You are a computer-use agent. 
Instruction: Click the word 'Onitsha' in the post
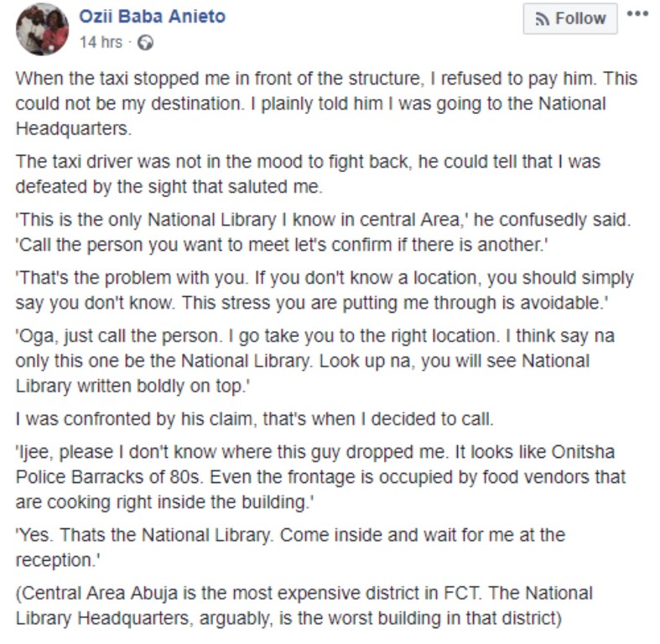(583, 452)
